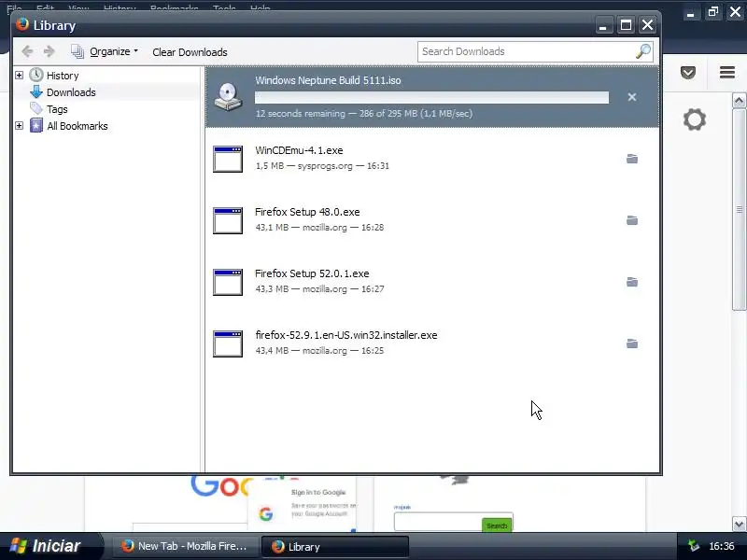Viewport: 747px width, 560px height.
Task: Click the Firefox page scrollbar up arrow
Action: pos(739,101)
